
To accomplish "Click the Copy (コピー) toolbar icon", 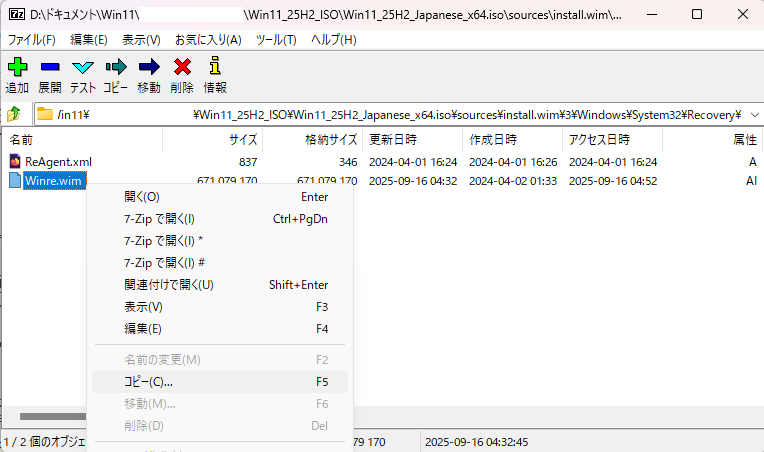I will 116,68.
